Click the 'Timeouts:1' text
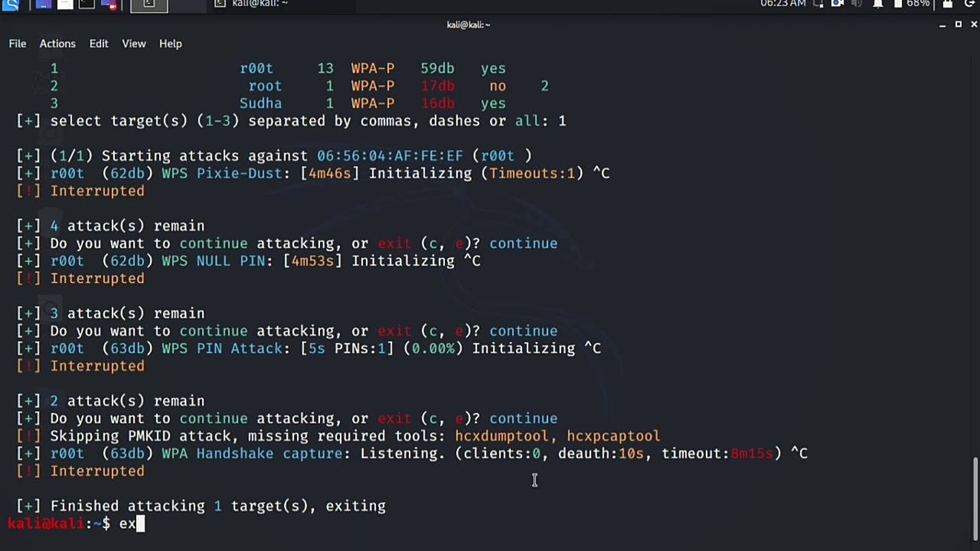The image size is (980, 551). [532, 173]
